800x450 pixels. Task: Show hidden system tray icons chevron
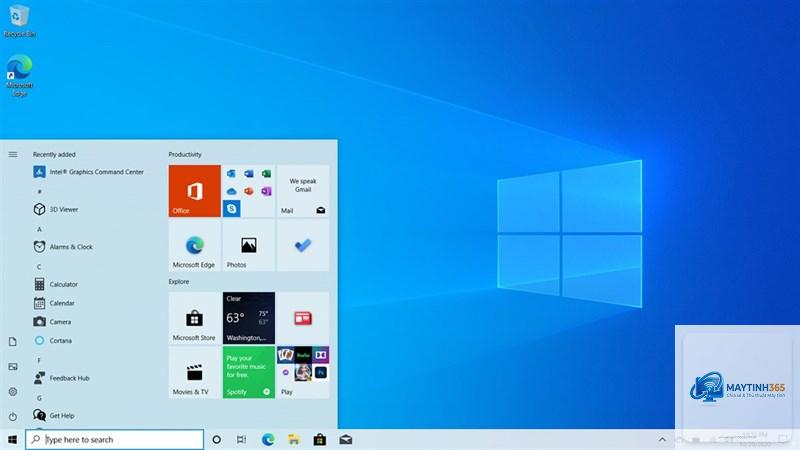click(662, 439)
